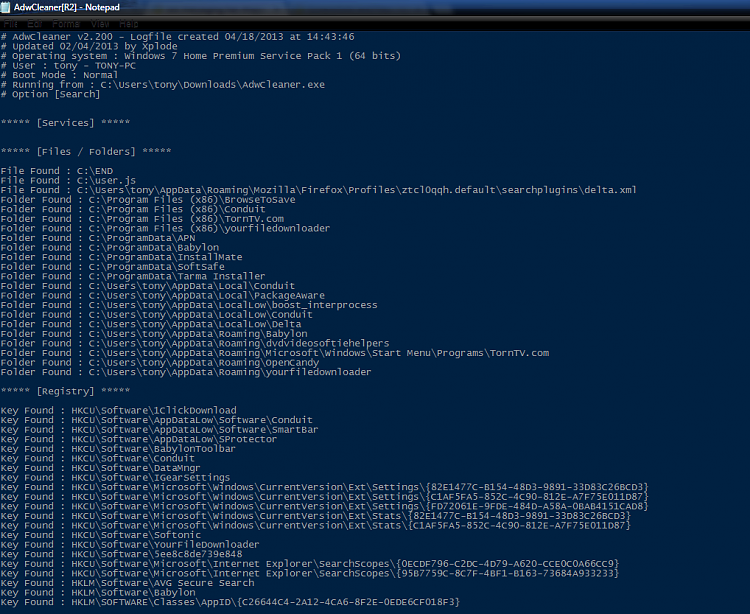
Task: Click the AppData\Roaming\Babylon folder line
Action: 154,333
